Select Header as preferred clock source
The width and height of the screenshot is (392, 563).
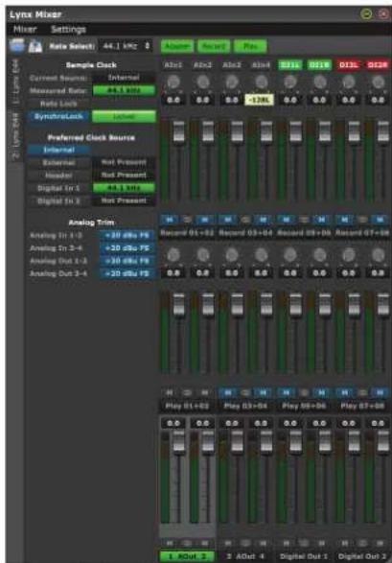point(58,176)
